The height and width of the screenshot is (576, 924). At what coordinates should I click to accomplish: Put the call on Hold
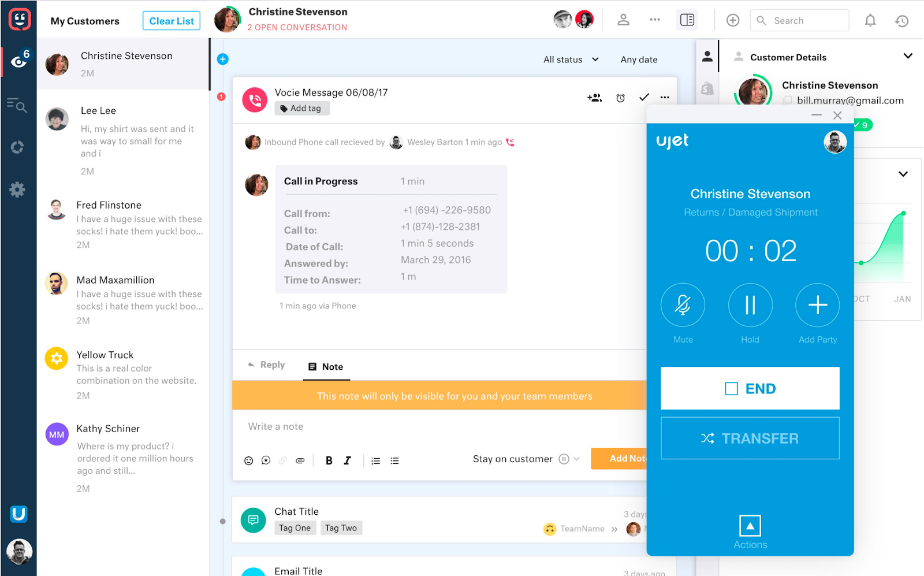[750, 305]
